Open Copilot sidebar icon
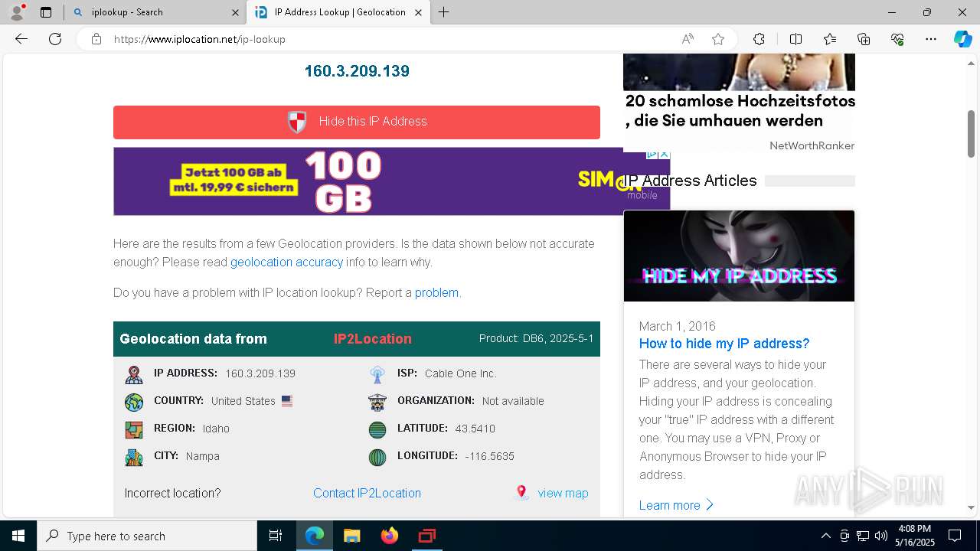This screenshot has width=980, height=551. click(962, 39)
